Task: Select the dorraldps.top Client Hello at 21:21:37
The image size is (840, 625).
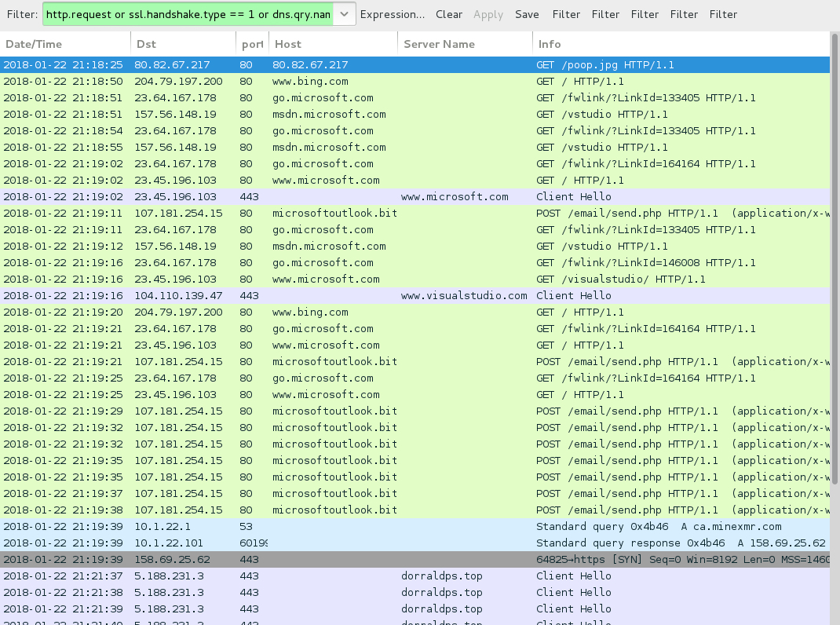Action: point(415,576)
